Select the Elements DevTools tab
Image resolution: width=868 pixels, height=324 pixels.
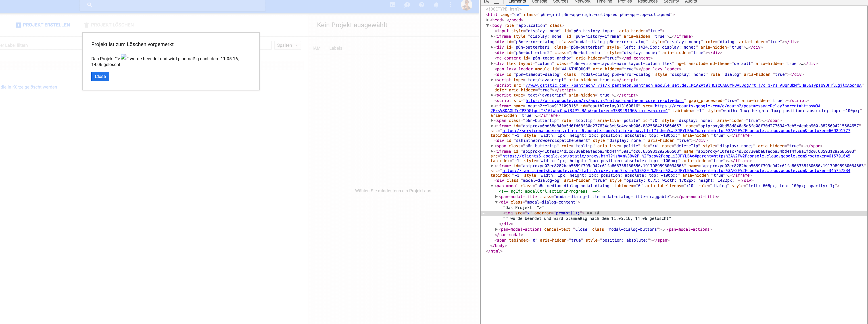tap(517, 2)
